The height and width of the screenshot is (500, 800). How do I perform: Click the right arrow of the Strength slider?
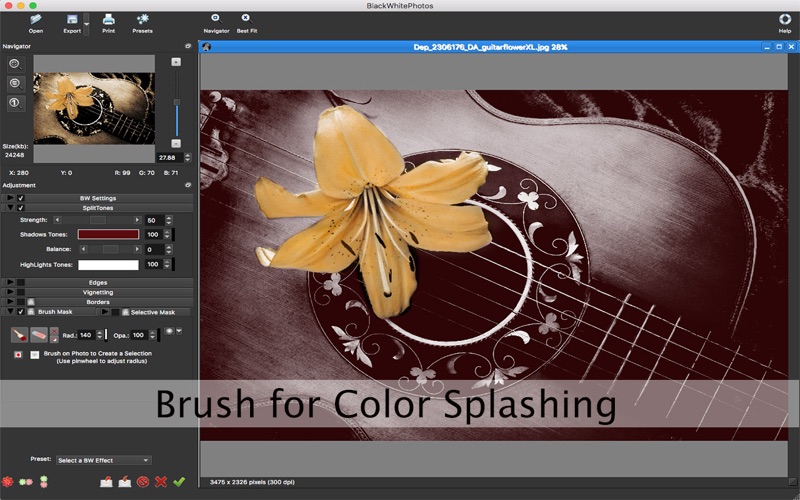pyautogui.click(x=137, y=220)
